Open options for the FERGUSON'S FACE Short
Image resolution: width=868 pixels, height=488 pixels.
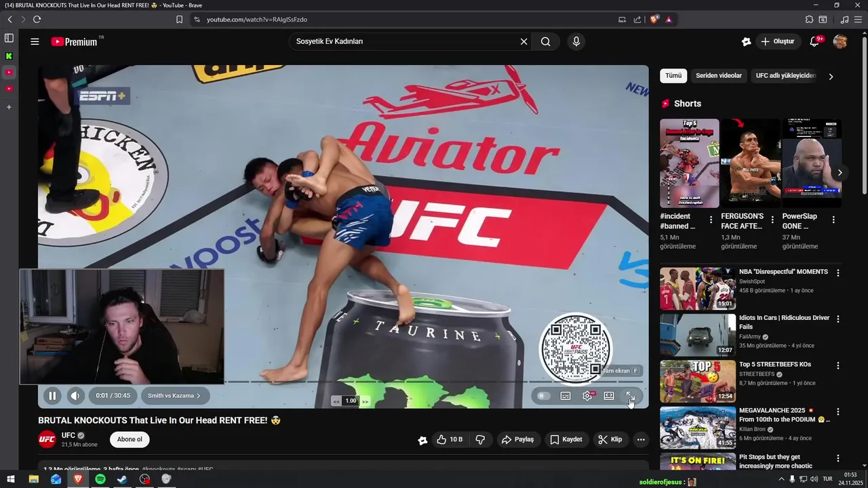[x=772, y=220]
